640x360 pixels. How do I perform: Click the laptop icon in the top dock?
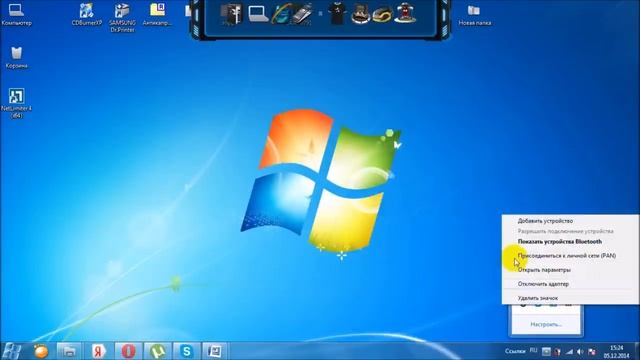[x=258, y=13]
